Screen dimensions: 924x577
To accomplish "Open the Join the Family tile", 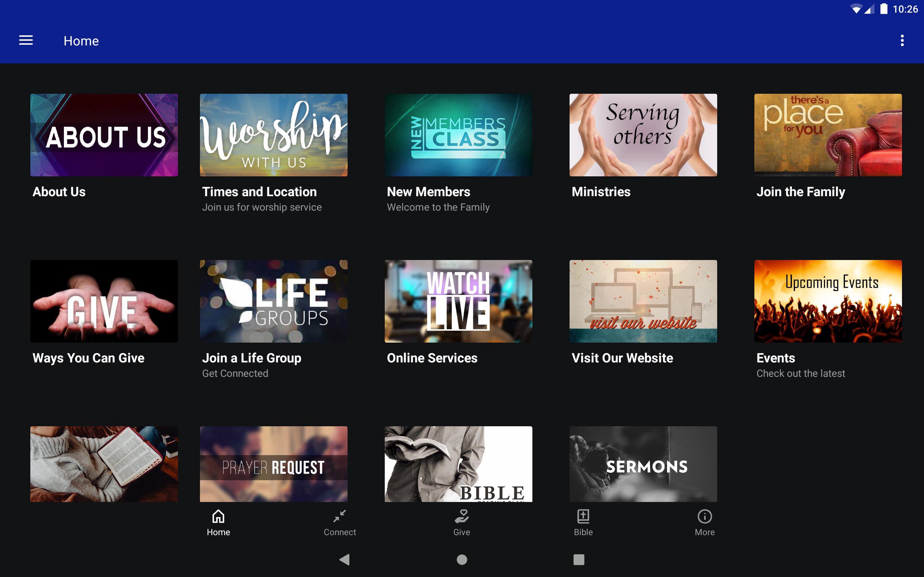I will tap(828, 135).
